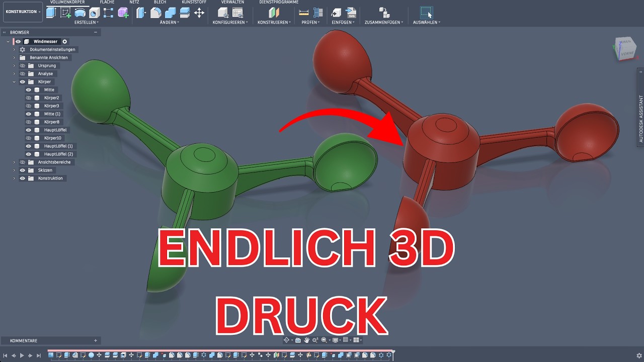Screen dimensions: 644x362
Task: Expand the Konstruktion folder in browser
Action: (x=15, y=178)
